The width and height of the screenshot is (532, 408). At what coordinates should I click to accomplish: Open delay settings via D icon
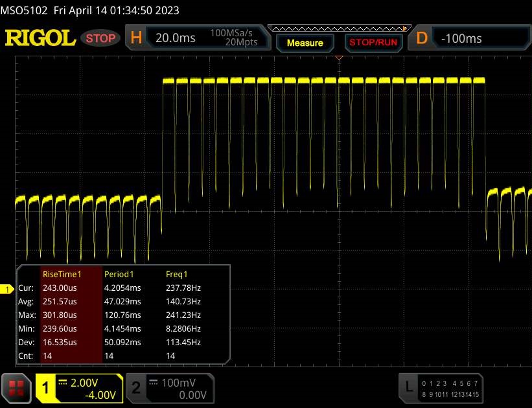point(422,38)
